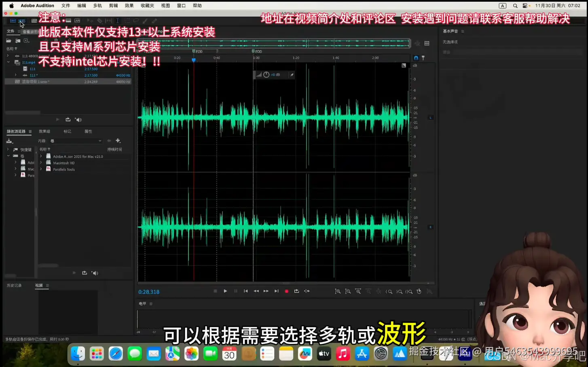The image size is (588, 367).
Task: Click the new file icon with dropdown
Action: click(x=26, y=40)
